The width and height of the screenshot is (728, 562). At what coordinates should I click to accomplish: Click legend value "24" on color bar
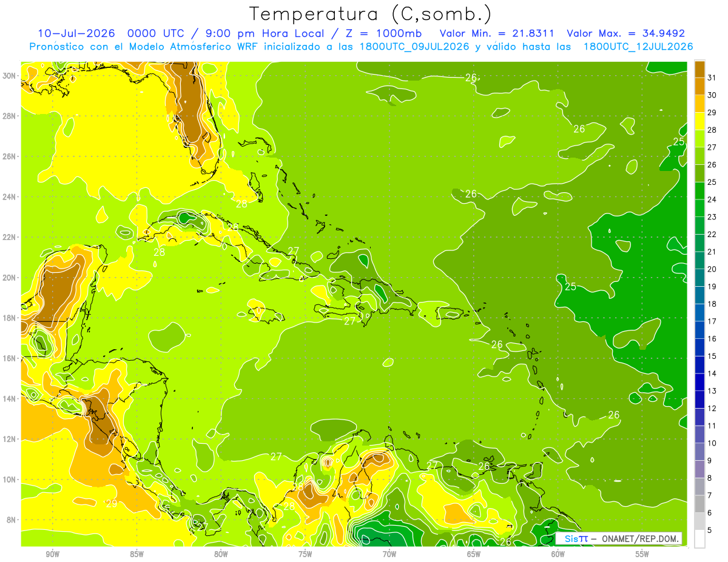[x=712, y=199]
